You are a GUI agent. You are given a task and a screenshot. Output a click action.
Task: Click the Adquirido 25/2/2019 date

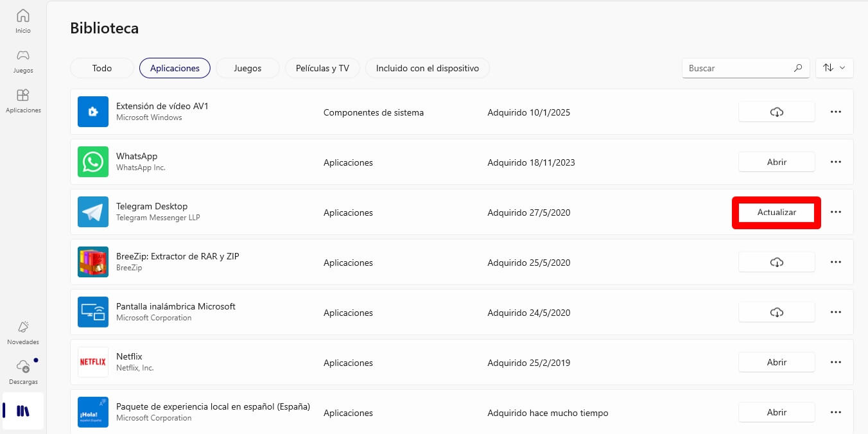529,363
